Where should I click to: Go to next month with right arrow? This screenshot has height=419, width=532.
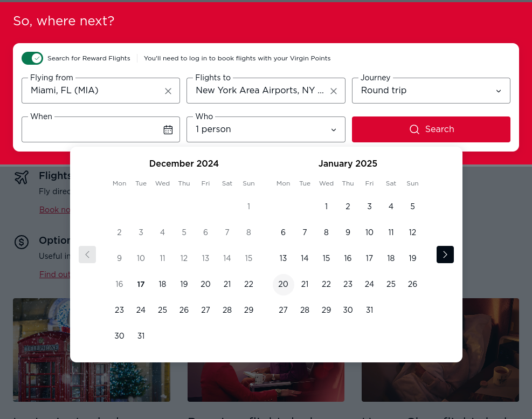coord(445,255)
